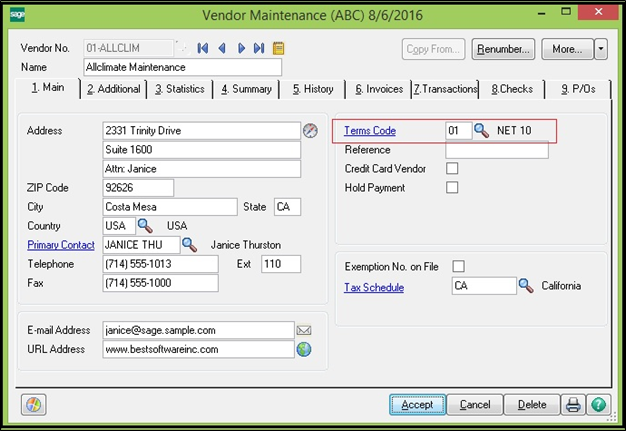Click the Name field Allclimate Maintenance
Image resolution: width=634 pixels, height=431 pixels.
point(183,67)
